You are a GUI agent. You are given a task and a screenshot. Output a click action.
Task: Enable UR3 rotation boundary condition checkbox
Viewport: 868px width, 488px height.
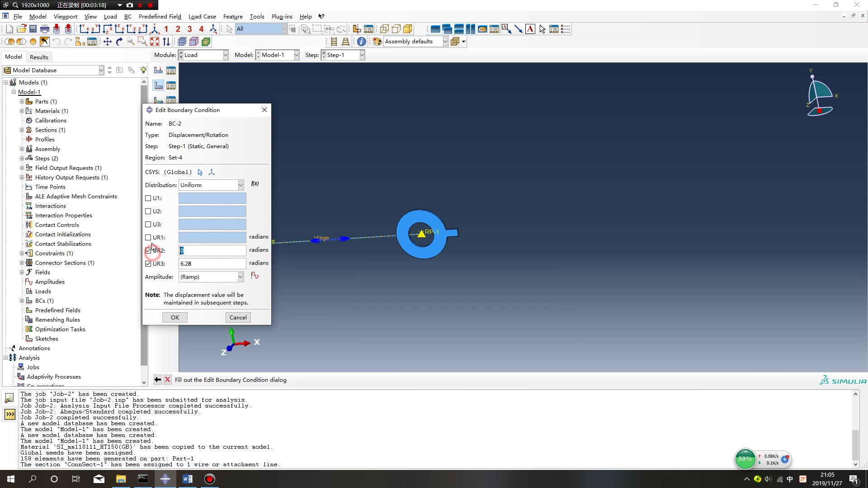[x=148, y=263]
